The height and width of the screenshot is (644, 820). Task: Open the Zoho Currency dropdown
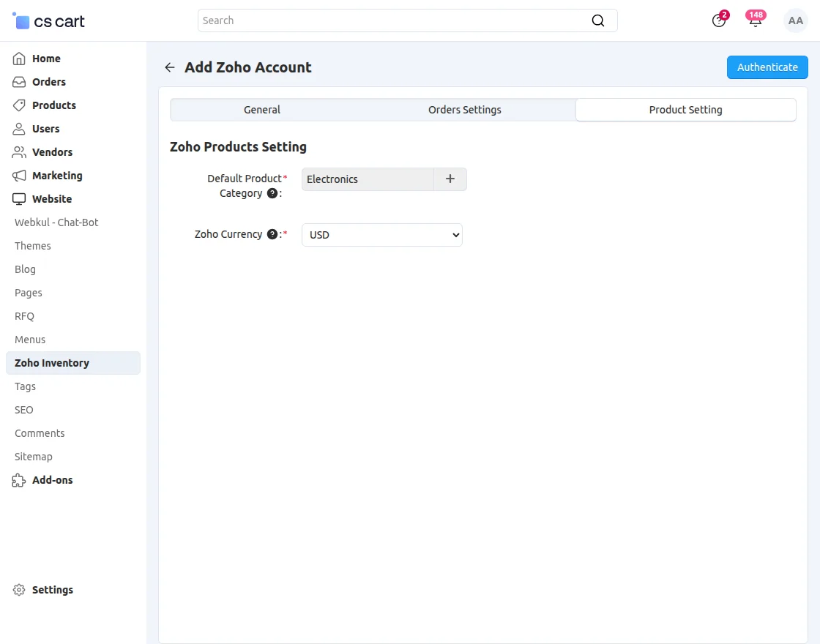381,235
